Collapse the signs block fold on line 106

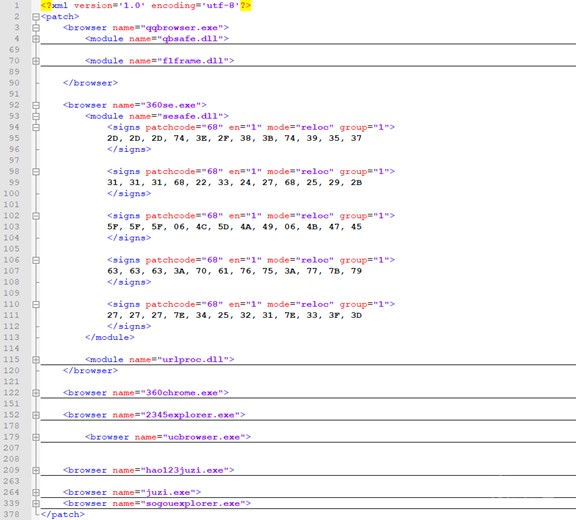(x=36, y=260)
